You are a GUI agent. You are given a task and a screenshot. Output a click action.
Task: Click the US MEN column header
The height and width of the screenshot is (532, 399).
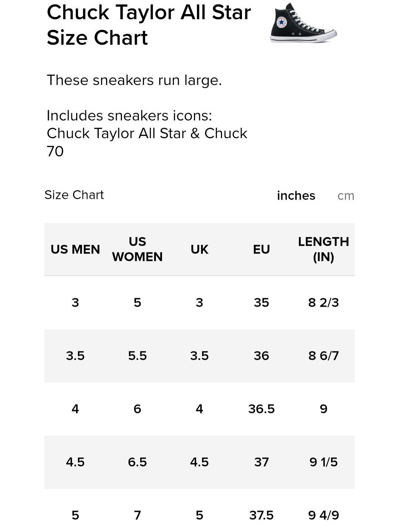[x=75, y=249]
